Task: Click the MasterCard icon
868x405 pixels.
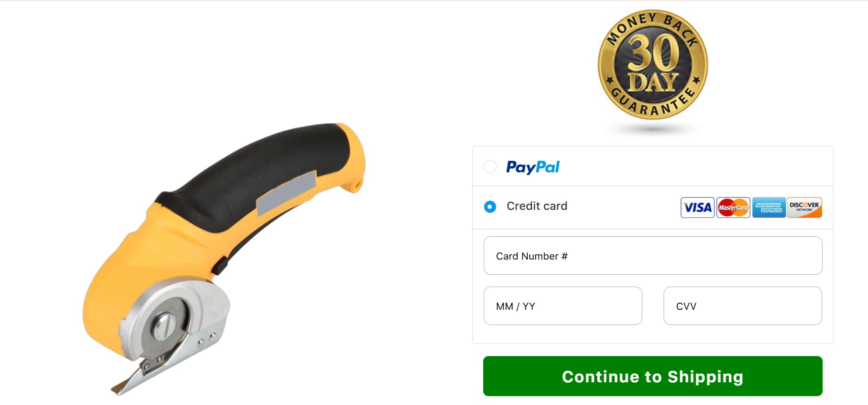Action: tap(733, 207)
